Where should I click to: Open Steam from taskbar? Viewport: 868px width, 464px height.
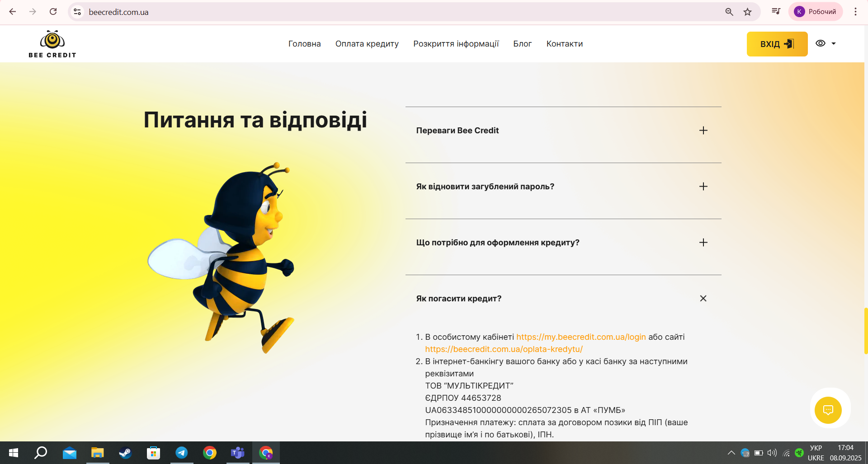pyautogui.click(x=125, y=453)
